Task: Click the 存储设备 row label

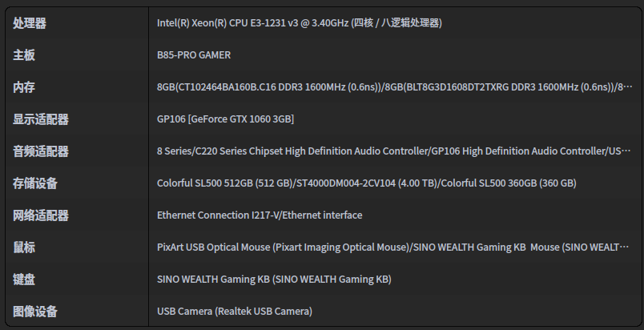Action: (35, 183)
